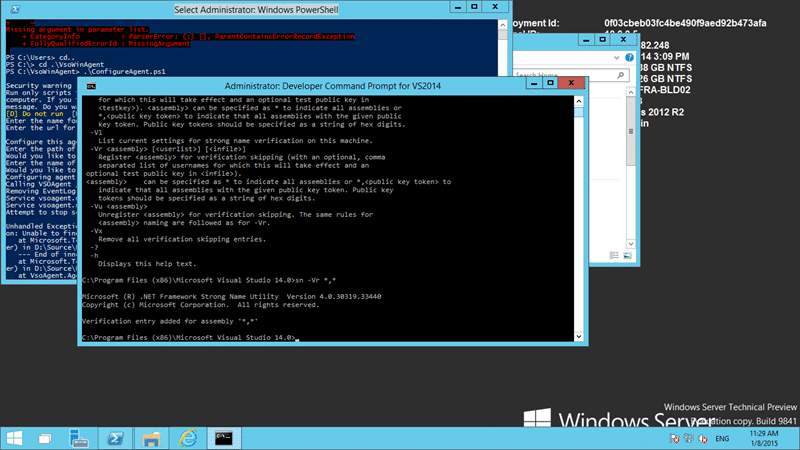Open File Explorer help icon
Image resolution: width=800 pixels, height=450 pixels.
[x=630, y=58]
